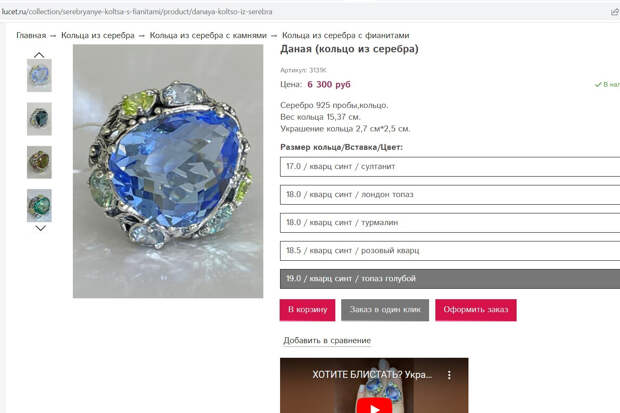Go to Кольца из серебра breadcrumb
Viewport: 620px width, 413px height.
pos(98,35)
